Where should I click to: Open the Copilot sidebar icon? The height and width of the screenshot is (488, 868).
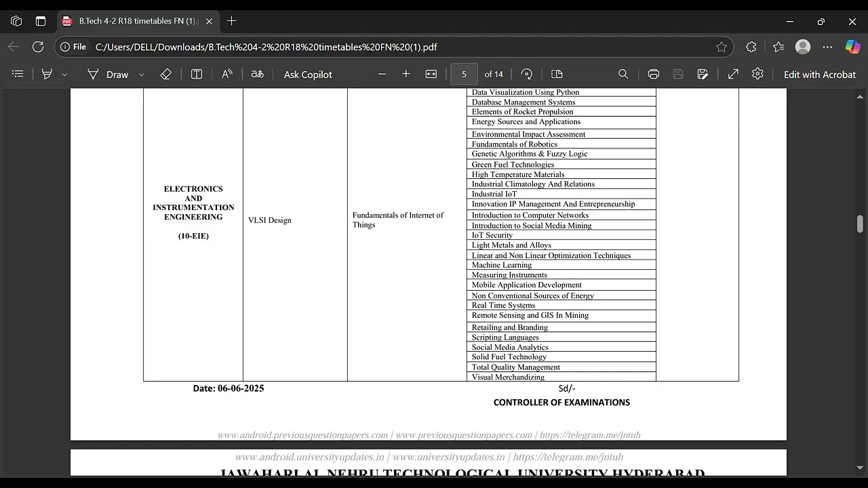(x=852, y=47)
